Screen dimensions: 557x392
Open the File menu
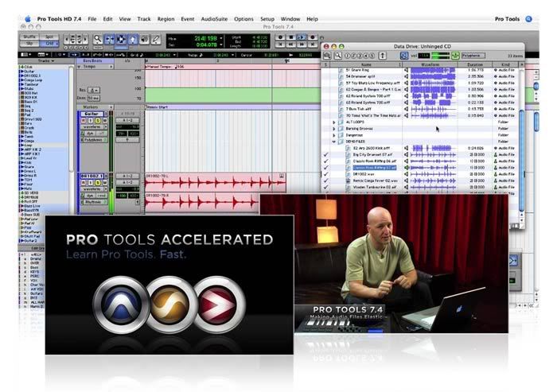pyautogui.click(x=92, y=19)
